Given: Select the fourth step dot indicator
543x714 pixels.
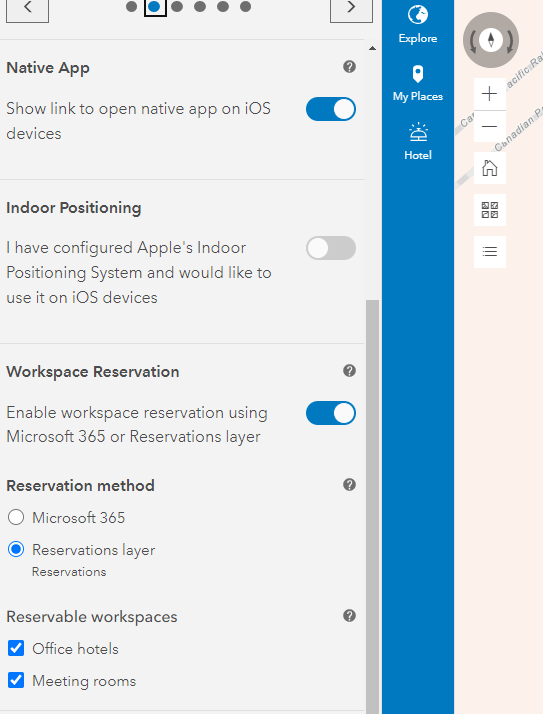Looking at the screenshot, I should (200, 6).
